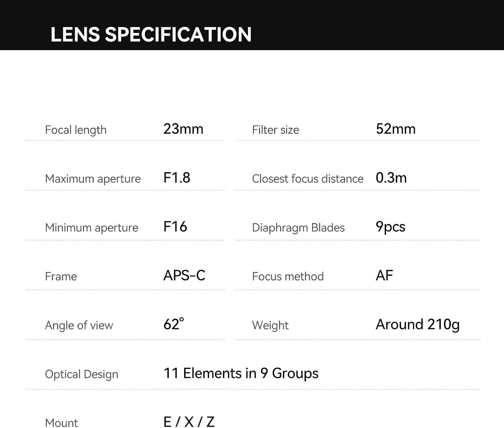Click the Filter size label

(x=276, y=130)
